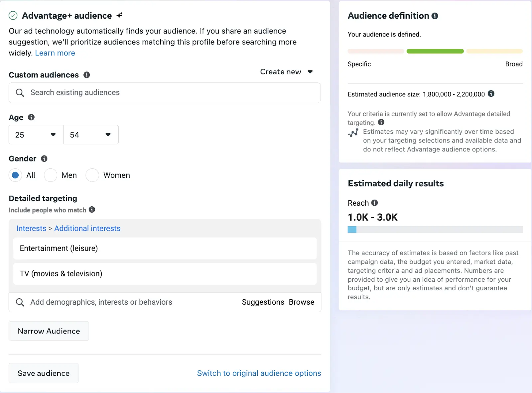This screenshot has height=393, width=532.
Task: Click the Gender info icon
Action: pyautogui.click(x=44, y=159)
